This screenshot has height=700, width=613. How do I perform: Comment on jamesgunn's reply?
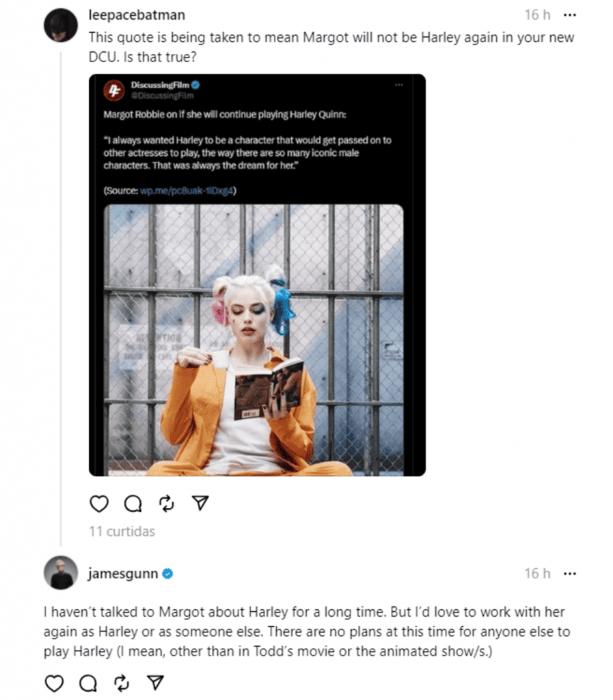coord(88,683)
